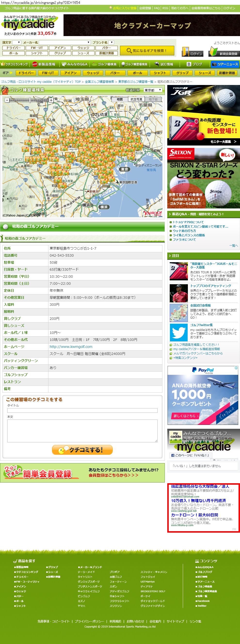
Task: Switch map to 航空写真 view
Action: (x=136, y=99)
